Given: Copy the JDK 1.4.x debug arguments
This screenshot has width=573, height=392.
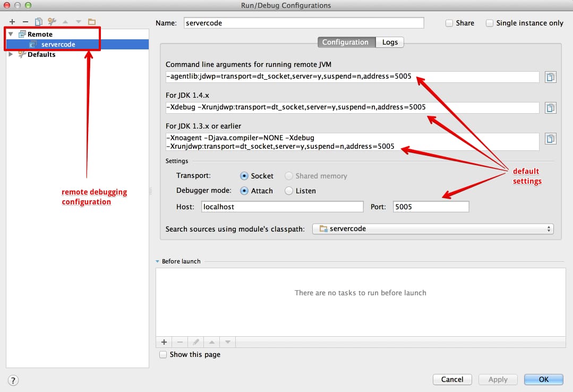Looking at the screenshot, I should pyautogui.click(x=550, y=107).
